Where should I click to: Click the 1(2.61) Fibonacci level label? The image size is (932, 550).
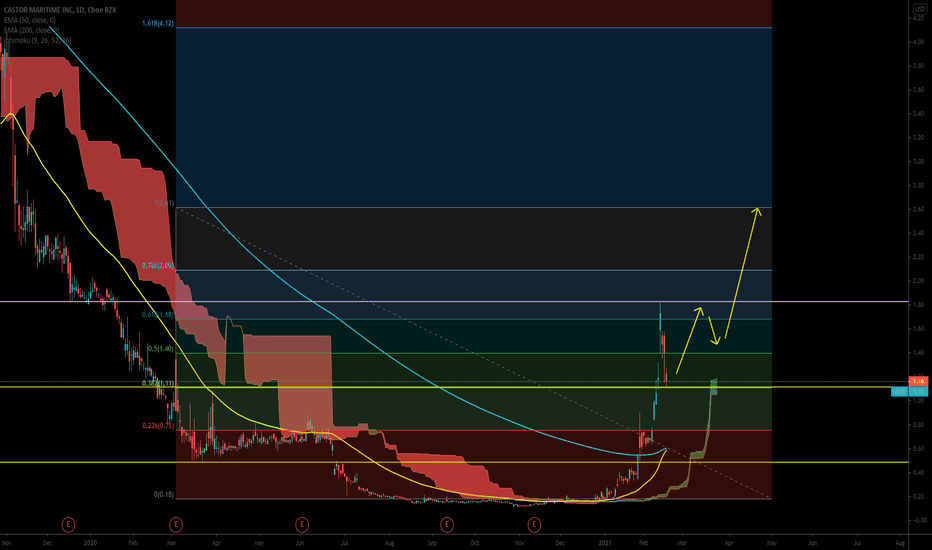[164, 203]
